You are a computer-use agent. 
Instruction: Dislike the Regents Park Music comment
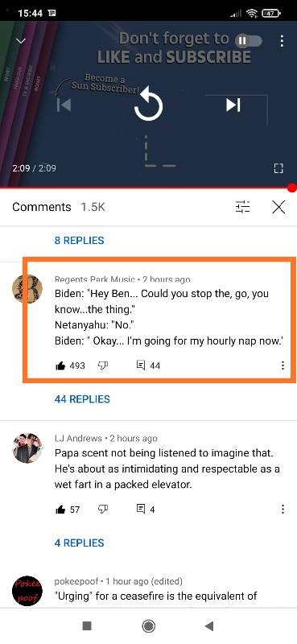(102, 365)
